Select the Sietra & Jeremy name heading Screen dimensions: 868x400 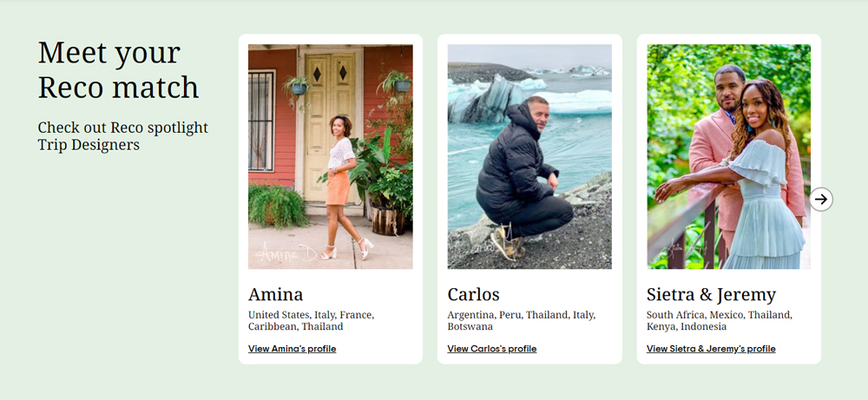712,294
